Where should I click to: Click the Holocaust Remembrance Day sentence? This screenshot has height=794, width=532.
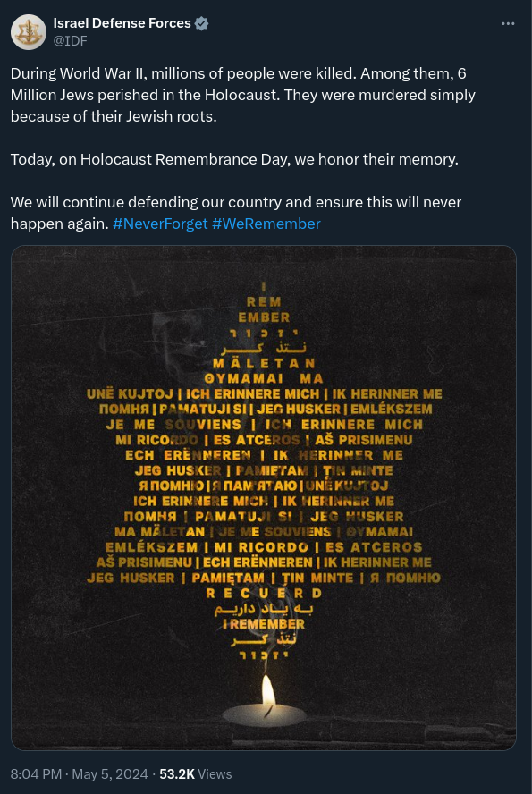coord(234,159)
